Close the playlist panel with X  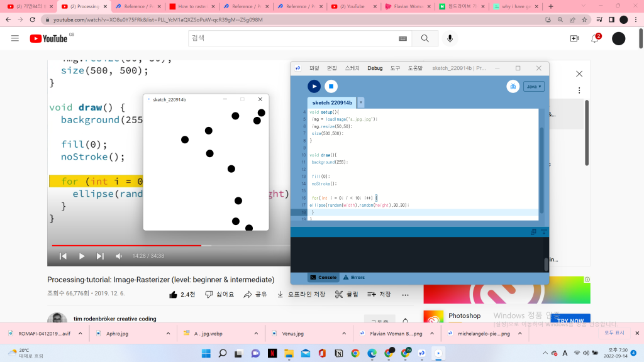[x=579, y=74]
